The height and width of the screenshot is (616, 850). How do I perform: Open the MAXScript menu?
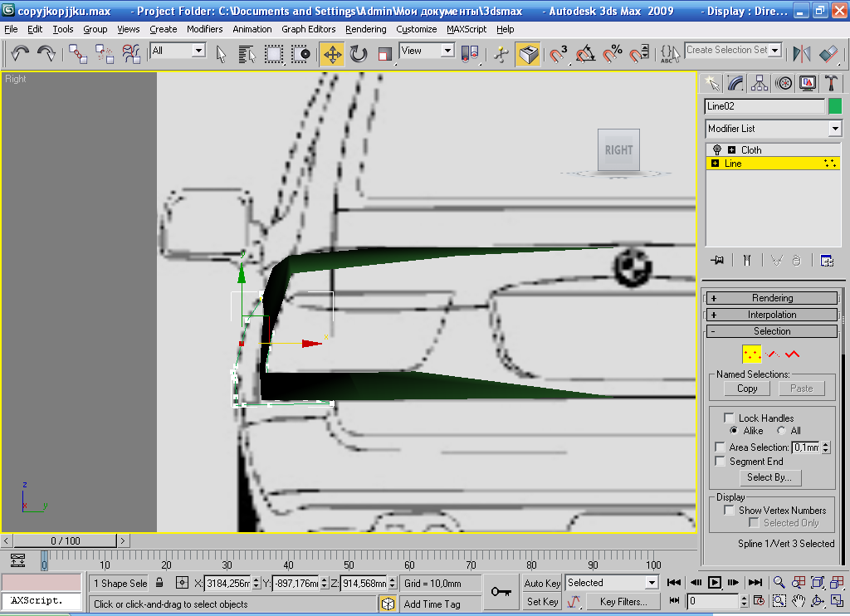pos(467,29)
